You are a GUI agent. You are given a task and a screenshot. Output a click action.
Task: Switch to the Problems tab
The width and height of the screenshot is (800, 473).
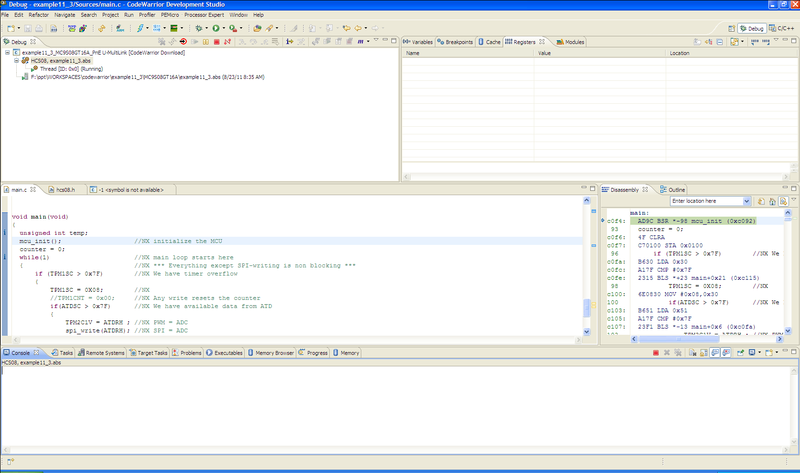(x=187, y=353)
